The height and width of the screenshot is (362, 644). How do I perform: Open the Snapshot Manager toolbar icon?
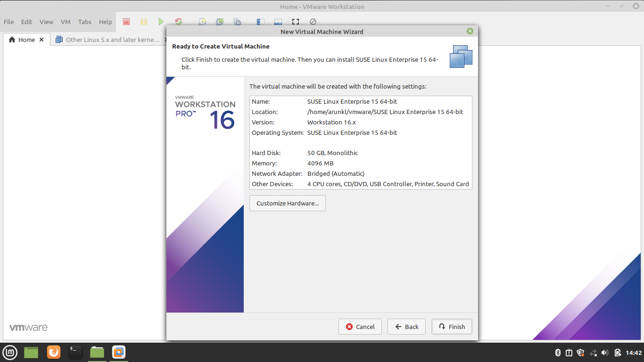pyautogui.click(x=237, y=22)
